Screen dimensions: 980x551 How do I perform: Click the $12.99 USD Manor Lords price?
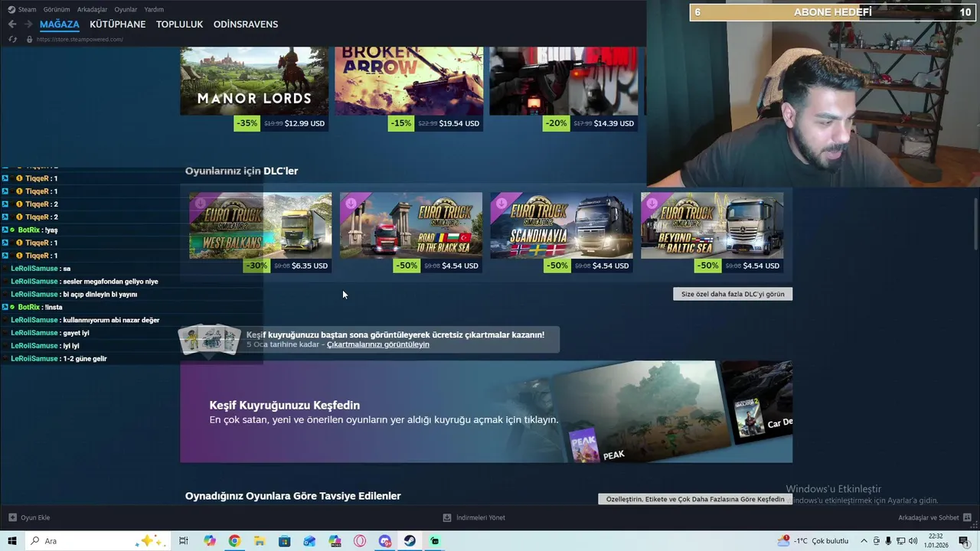(x=305, y=123)
